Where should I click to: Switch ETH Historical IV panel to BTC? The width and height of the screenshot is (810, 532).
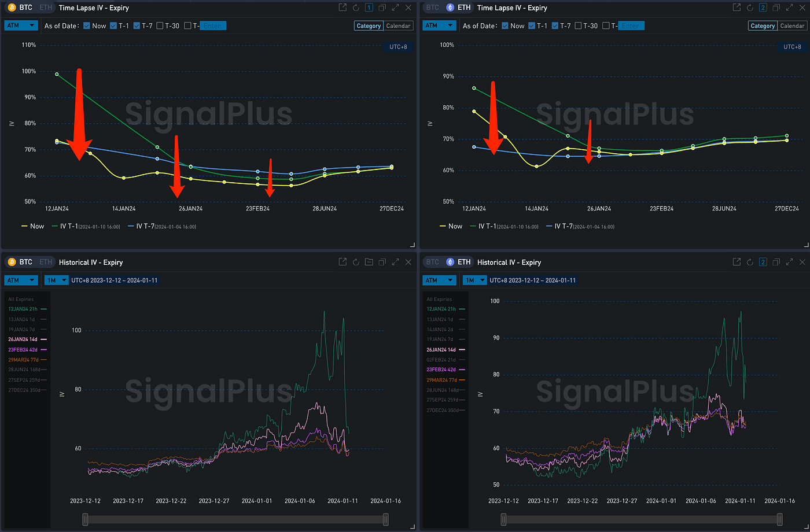[432, 262]
